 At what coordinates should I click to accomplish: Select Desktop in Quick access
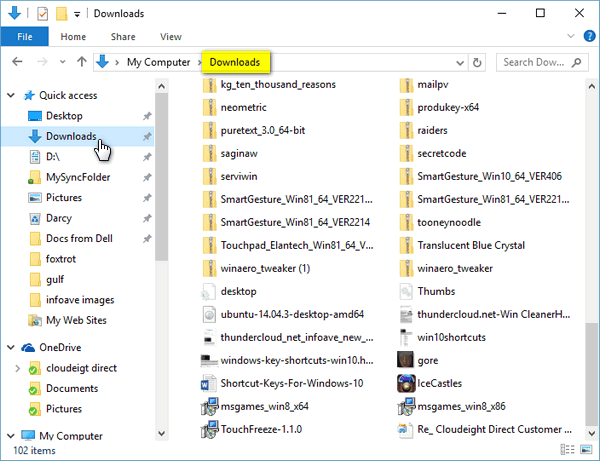tap(64, 116)
